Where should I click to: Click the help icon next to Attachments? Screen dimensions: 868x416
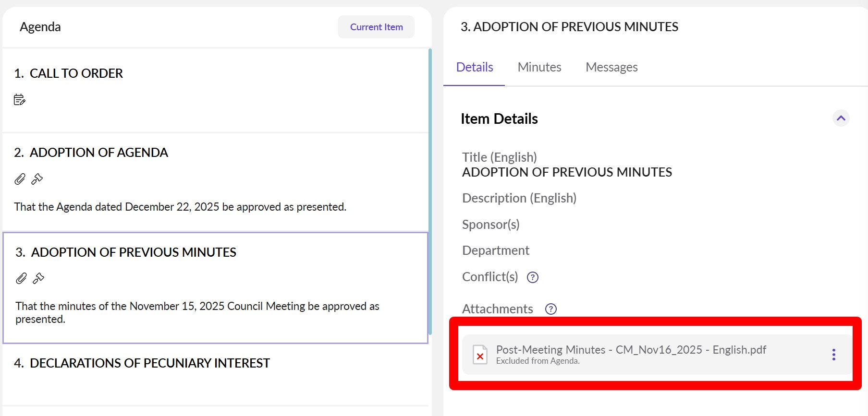(551, 309)
